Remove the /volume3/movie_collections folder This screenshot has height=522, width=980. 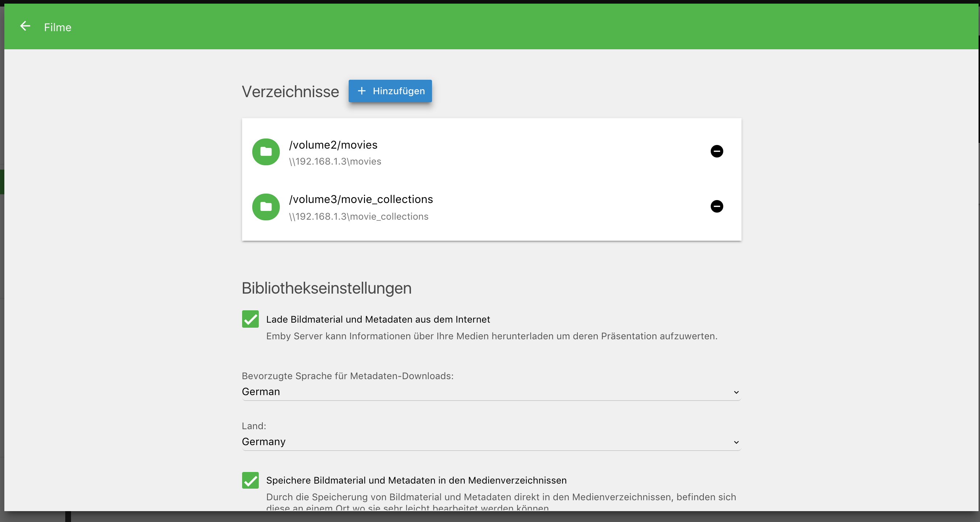pos(717,206)
